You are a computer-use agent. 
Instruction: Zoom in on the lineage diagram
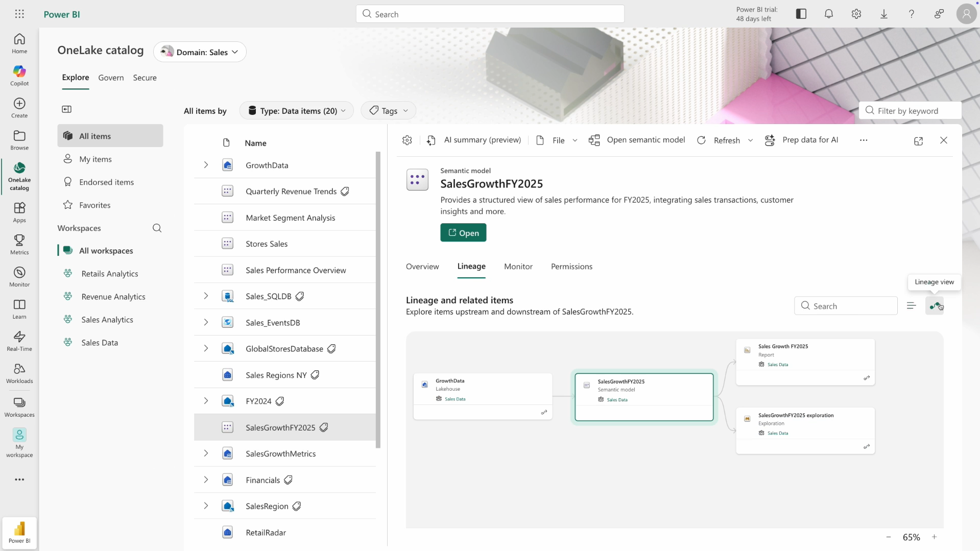point(935,537)
